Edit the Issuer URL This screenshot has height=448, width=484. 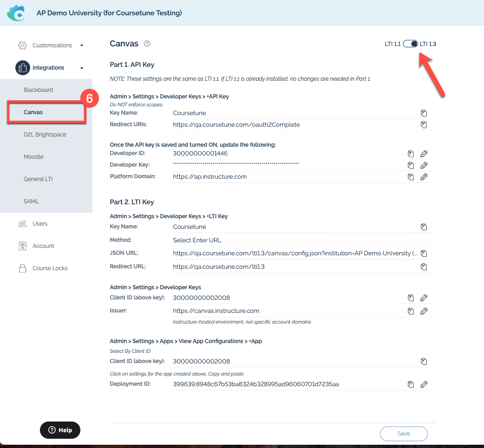coord(424,311)
